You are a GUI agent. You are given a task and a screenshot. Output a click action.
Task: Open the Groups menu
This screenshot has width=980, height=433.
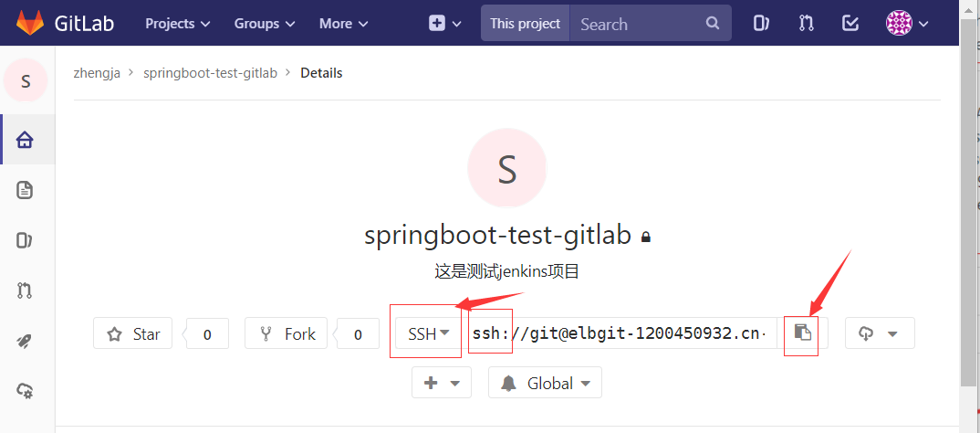[x=265, y=24]
